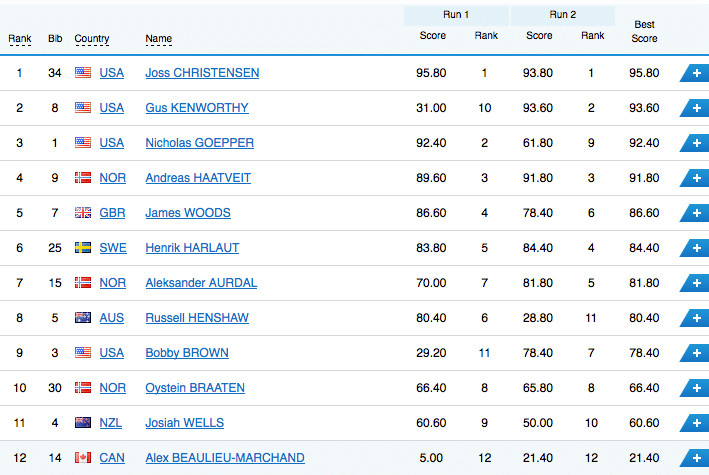Open Bobby BROWN athlete link

tap(187, 353)
